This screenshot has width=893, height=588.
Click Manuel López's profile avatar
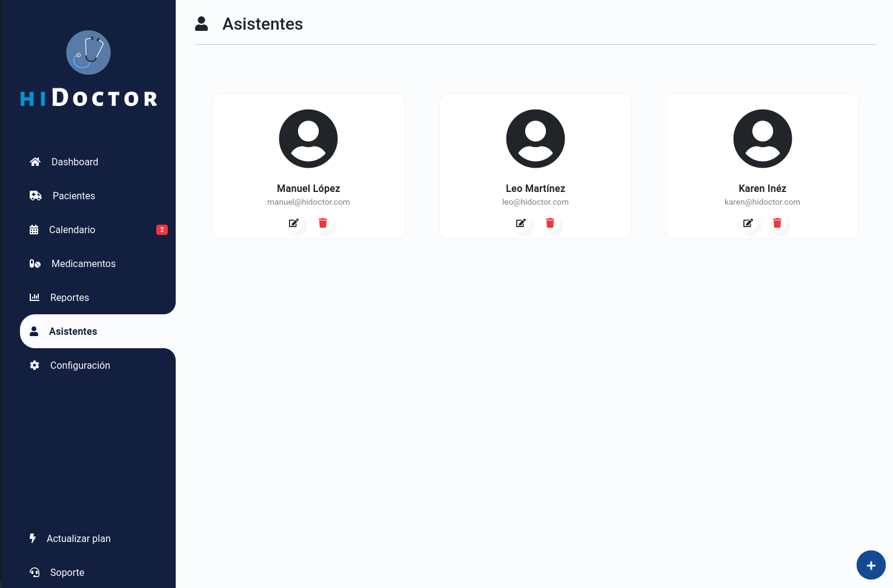click(308, 139)
